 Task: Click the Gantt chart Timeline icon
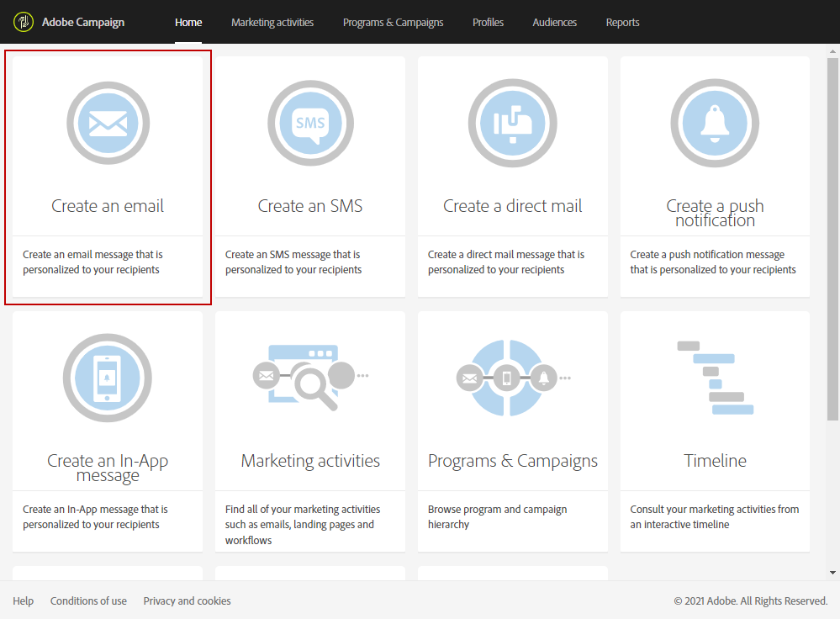716,378
